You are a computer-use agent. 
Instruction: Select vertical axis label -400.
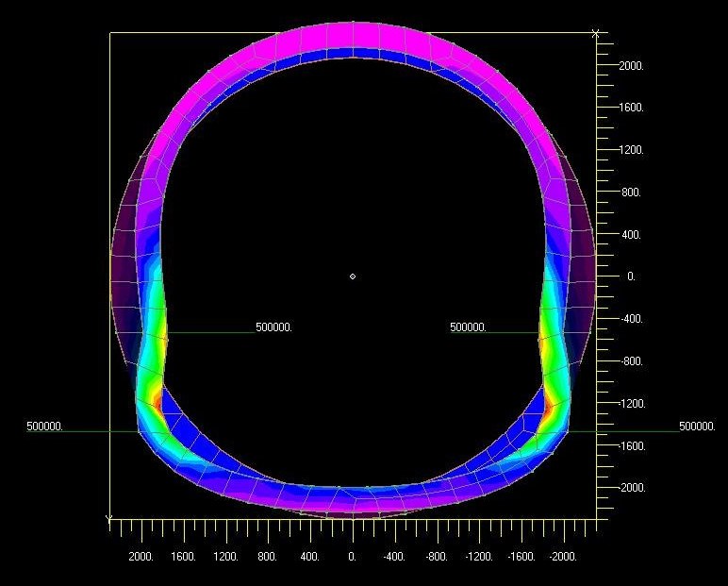click(632, 319)
